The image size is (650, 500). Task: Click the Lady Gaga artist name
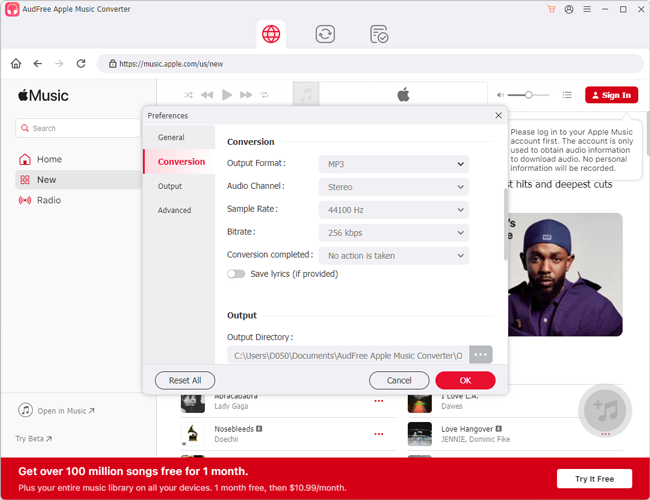tap(231, 406)
